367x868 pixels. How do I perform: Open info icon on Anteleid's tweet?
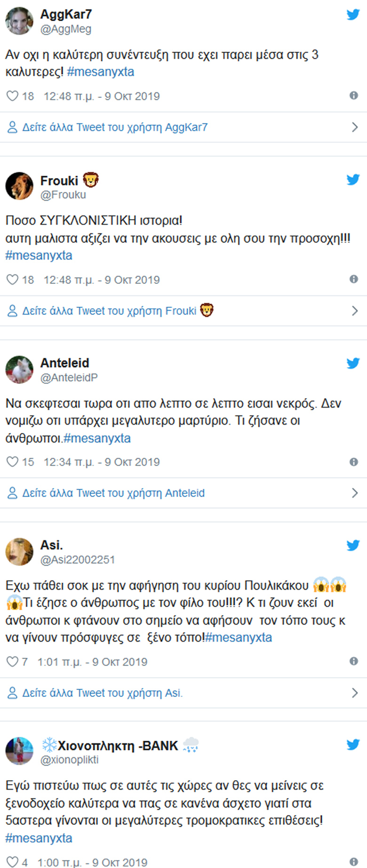point(354,462)
